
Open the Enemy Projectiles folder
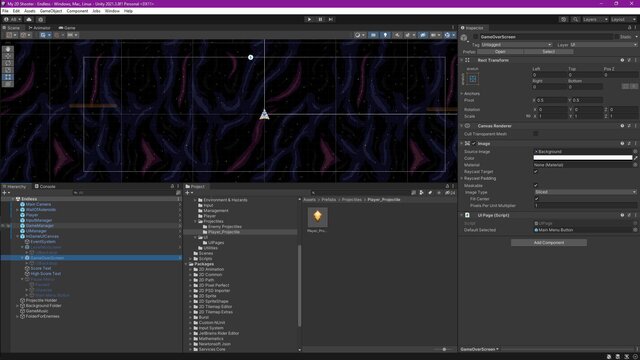coord(225,227)
